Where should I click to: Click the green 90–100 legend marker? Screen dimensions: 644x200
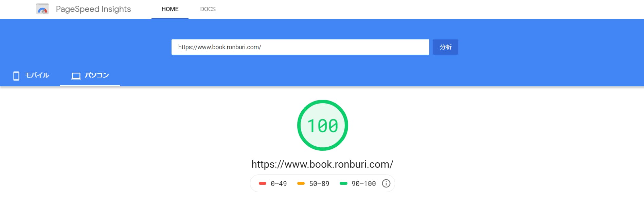pyautogui.click(x=343, y=183)
